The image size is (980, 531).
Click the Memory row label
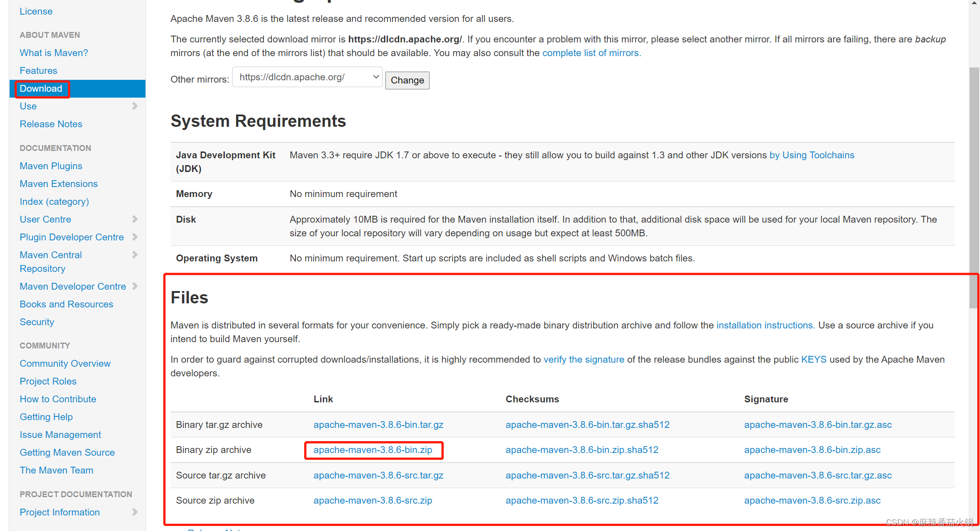click(194, 194)
